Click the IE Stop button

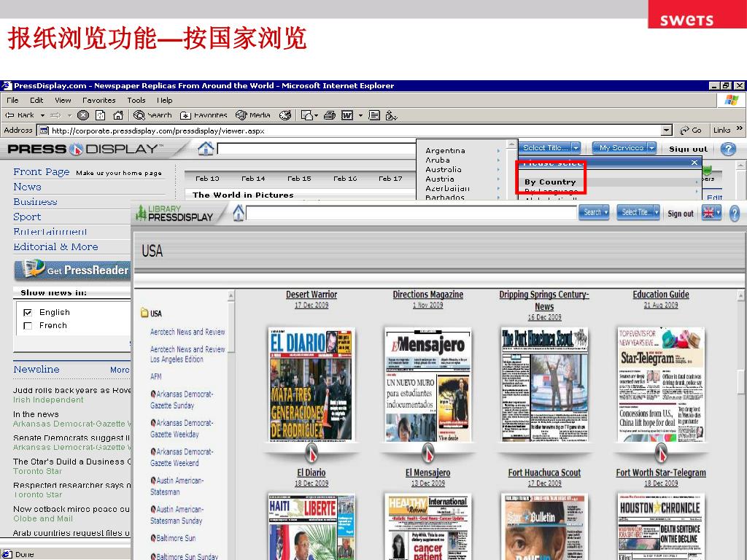tap(83, 115)
